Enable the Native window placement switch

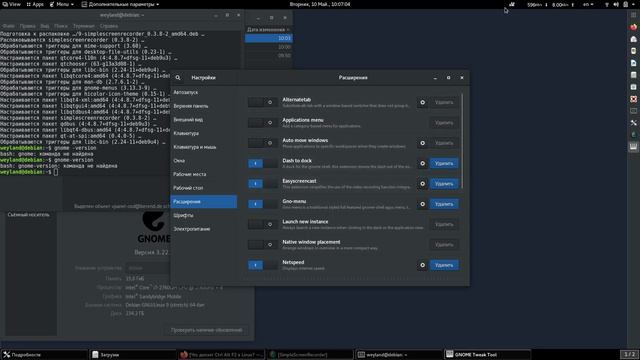pos(262,244)
